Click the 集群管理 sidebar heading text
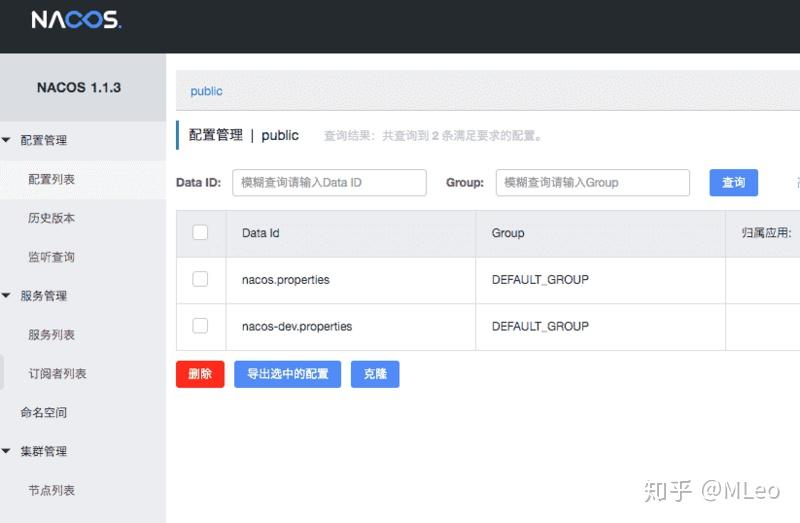Screen dimensions: 800x523 tap(44, 452)
